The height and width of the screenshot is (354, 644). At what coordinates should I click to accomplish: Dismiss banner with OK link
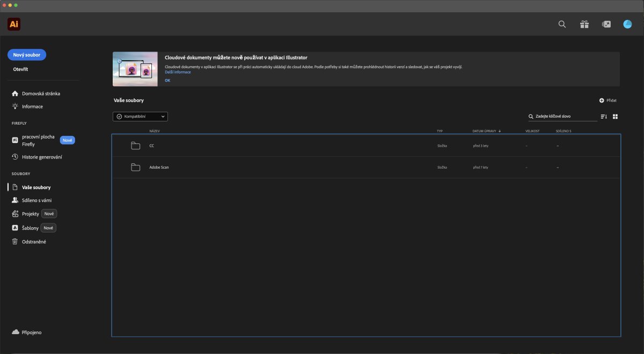167,80
